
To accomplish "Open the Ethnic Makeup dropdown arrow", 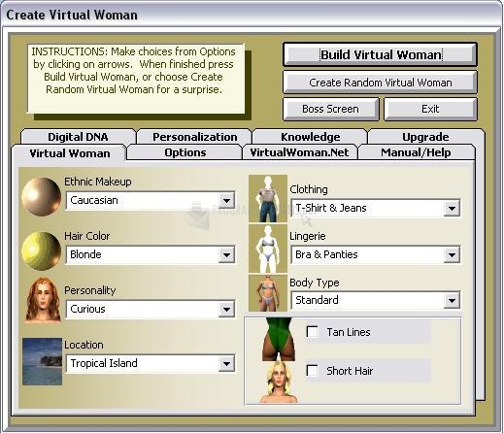I will [x=226, y=201].
